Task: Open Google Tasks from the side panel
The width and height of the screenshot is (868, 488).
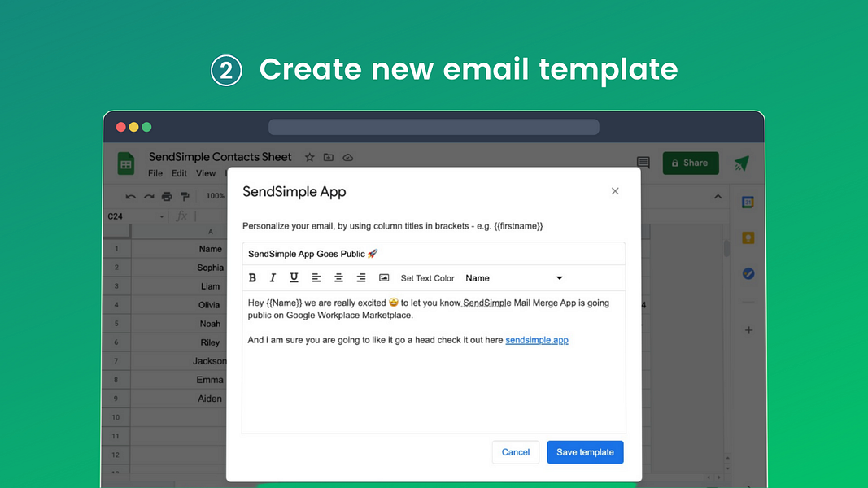Action: click(748, 273)
